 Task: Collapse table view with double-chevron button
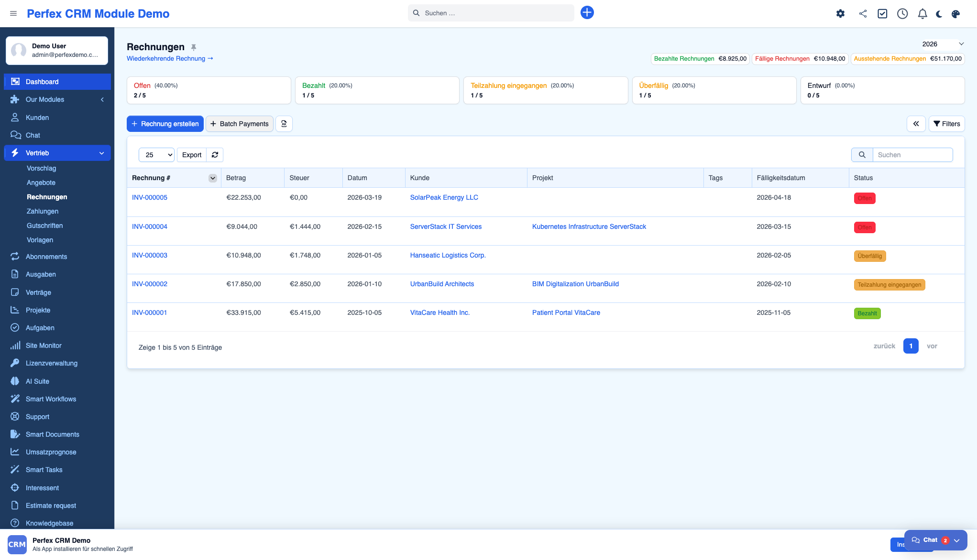[916, 124]
